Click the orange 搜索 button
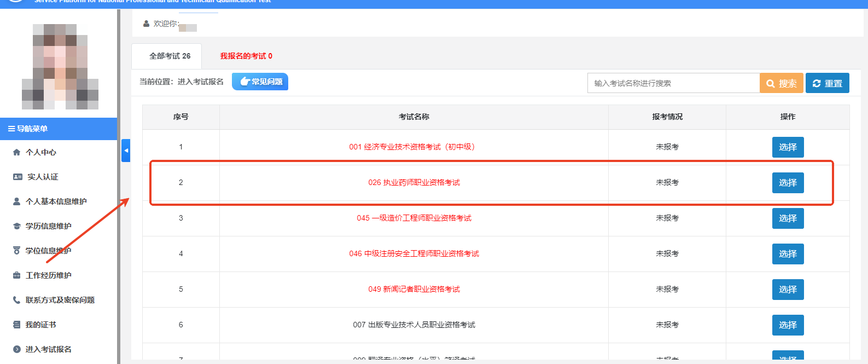This screenshot has width=868, height=364. point(782,83)
